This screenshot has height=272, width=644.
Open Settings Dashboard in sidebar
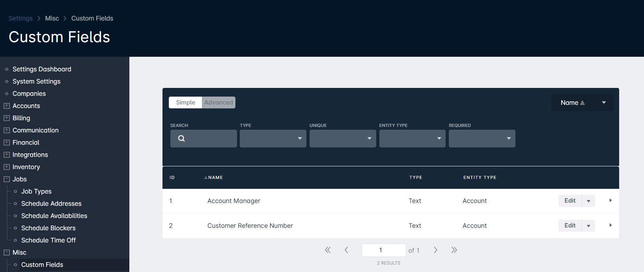42,69
